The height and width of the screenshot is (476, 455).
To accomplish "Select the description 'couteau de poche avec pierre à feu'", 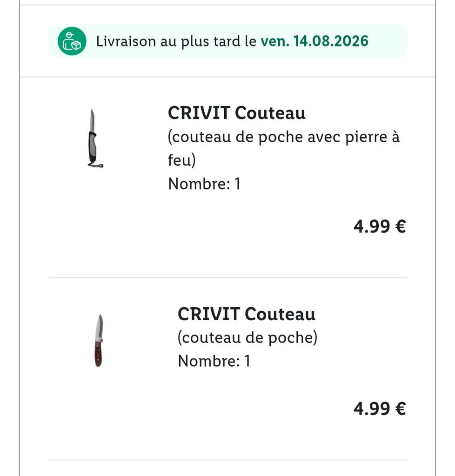I will pyautogui.click(x=284, y=148).
